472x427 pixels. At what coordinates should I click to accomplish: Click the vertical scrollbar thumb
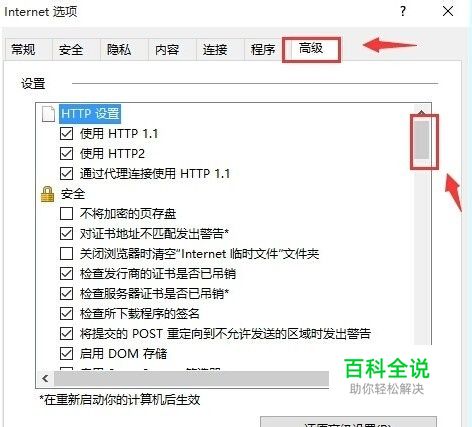422,140
